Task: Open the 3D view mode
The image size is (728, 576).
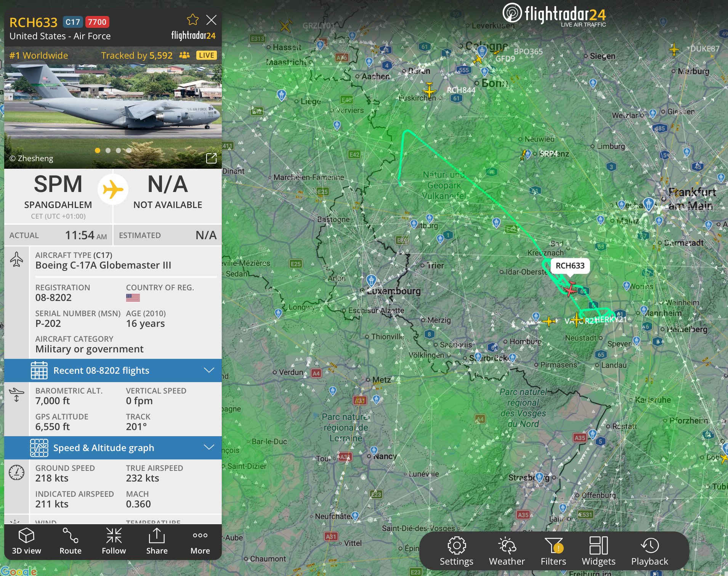Action: point(26,541)
